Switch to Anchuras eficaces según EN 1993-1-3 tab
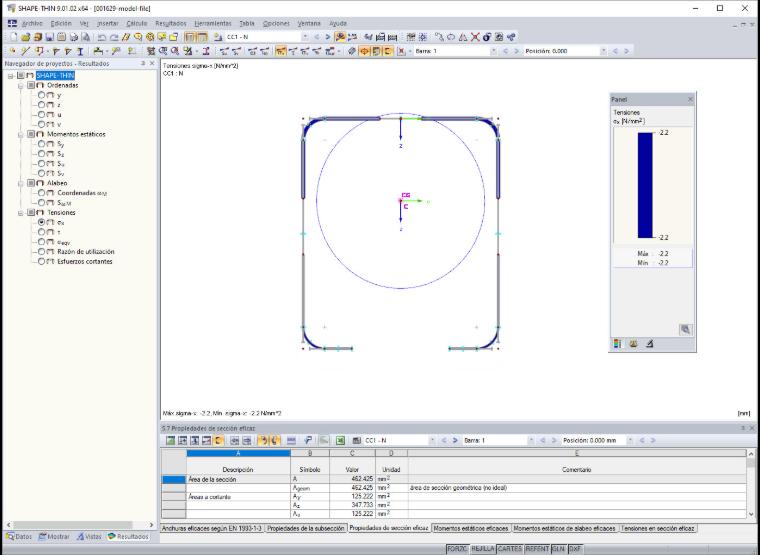Viewport: 760px width, 555px height. (212, 528)
